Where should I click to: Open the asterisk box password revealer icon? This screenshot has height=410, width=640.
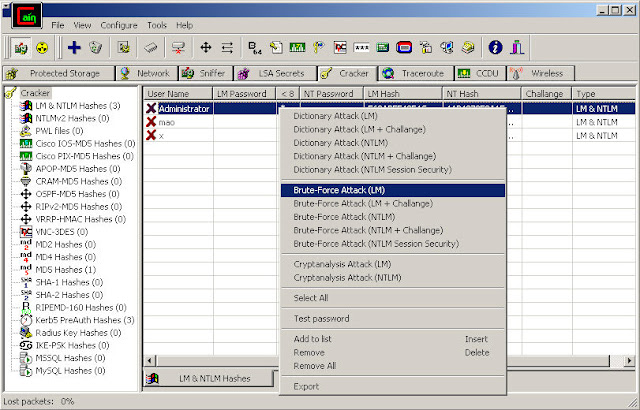(x=362, y=48)
